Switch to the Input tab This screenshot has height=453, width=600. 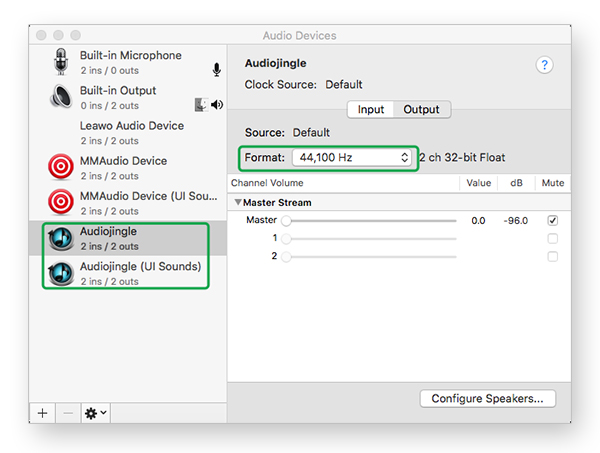tap(370, 109)
